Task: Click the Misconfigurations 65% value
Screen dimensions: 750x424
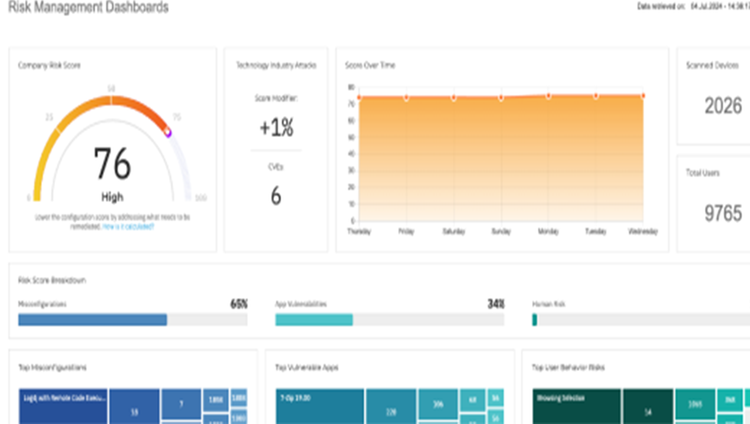Action: [x=239, y=304]
